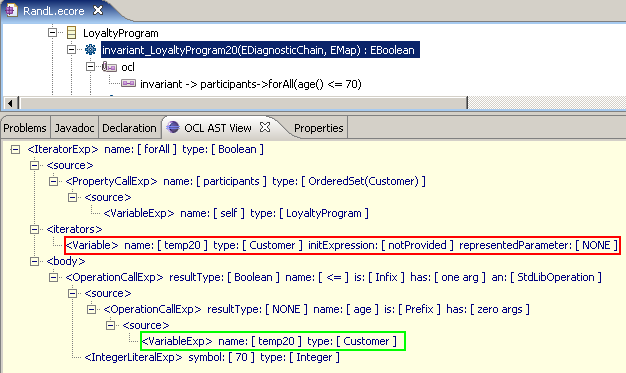Select OperationCallExp <= Infix row
The height and width of the screenshot is (373, 626).
333,277
